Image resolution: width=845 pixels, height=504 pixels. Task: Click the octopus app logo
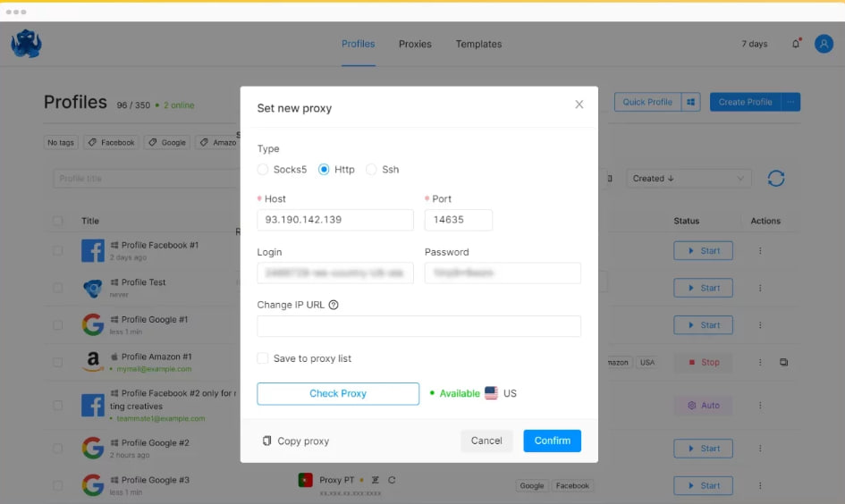click(26, 44)
